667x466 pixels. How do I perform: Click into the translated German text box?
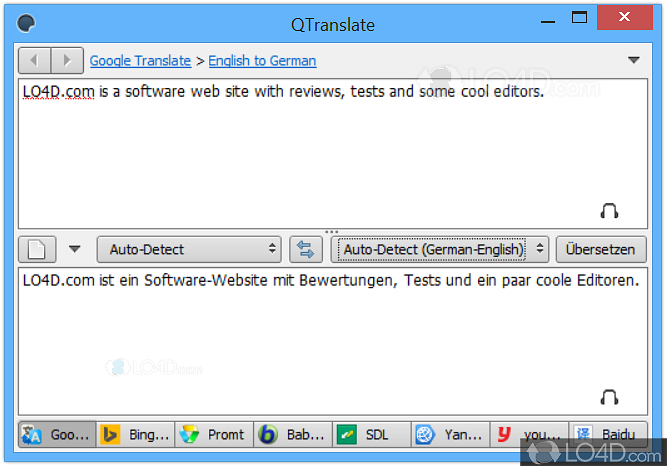333,341
